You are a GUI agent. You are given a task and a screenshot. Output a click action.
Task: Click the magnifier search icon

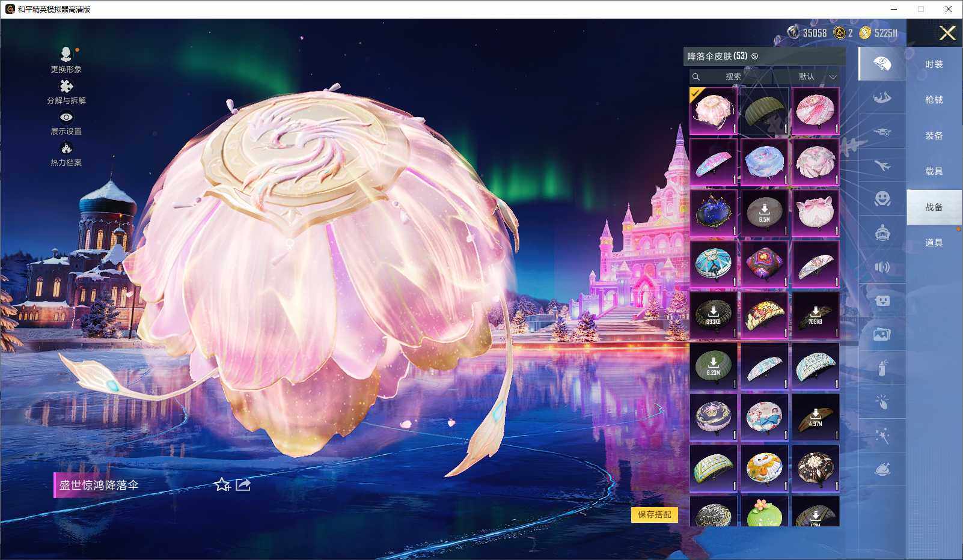point(696,77)
